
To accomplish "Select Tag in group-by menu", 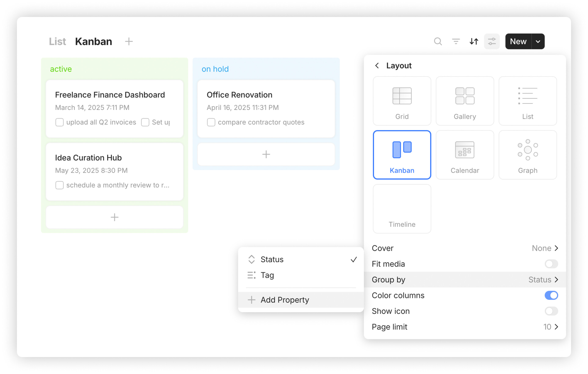I will (x=267, y=275).
